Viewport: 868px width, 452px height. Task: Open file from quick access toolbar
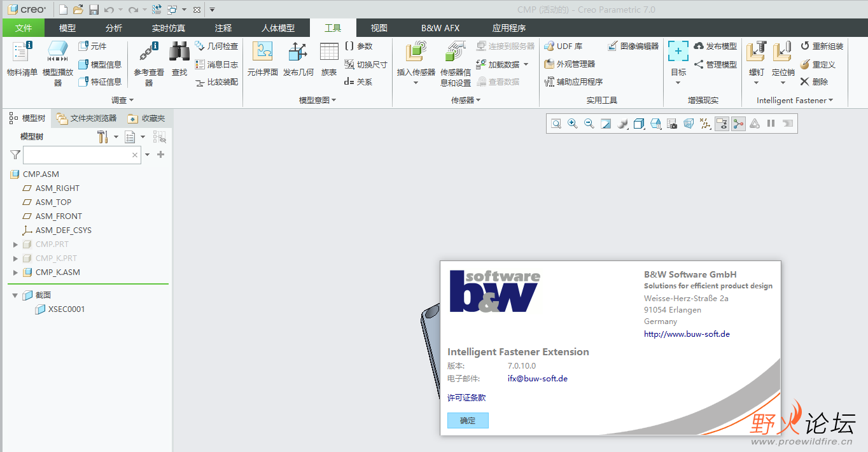point(78,10)
